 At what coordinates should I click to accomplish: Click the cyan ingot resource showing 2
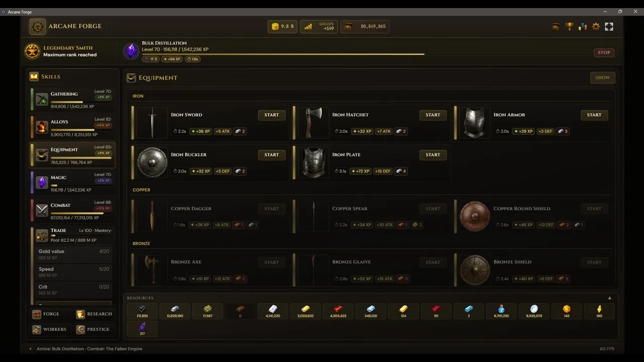click(468, 311)
